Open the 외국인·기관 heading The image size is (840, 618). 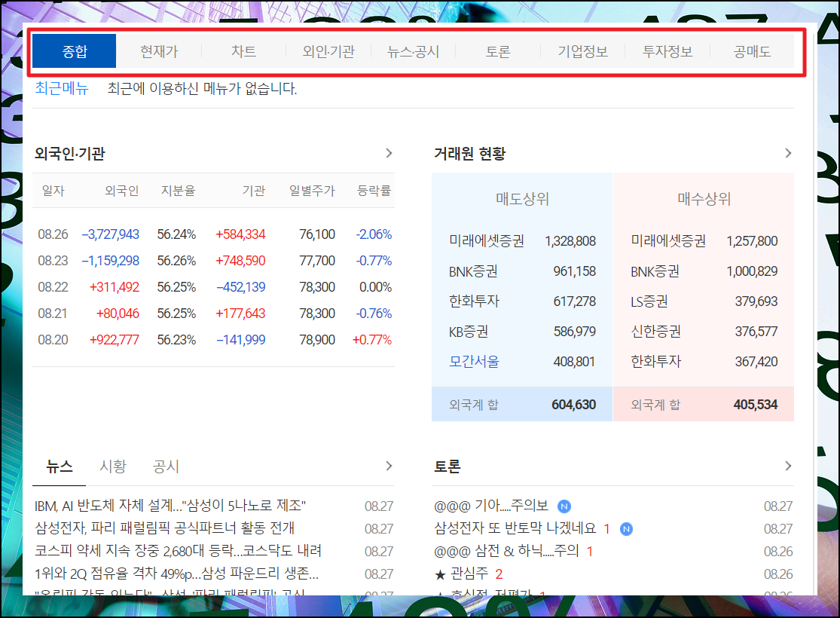[x=69, y=154]
